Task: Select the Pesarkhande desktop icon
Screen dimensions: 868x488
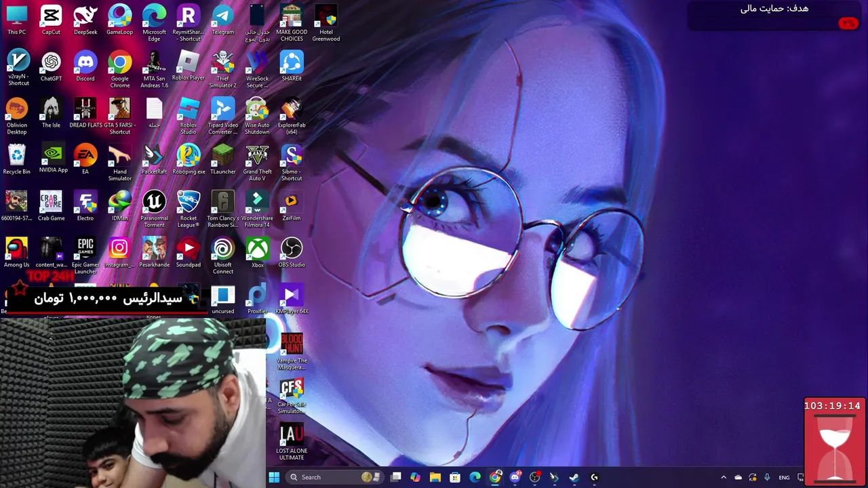Action: click(154, 252)
